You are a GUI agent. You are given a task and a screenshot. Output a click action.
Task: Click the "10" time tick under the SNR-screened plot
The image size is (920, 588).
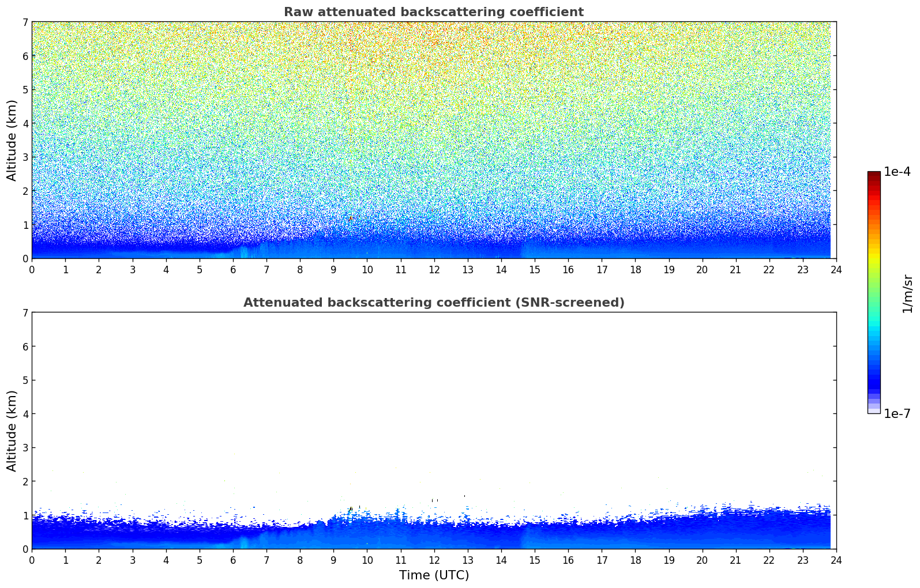coord(367,560)
